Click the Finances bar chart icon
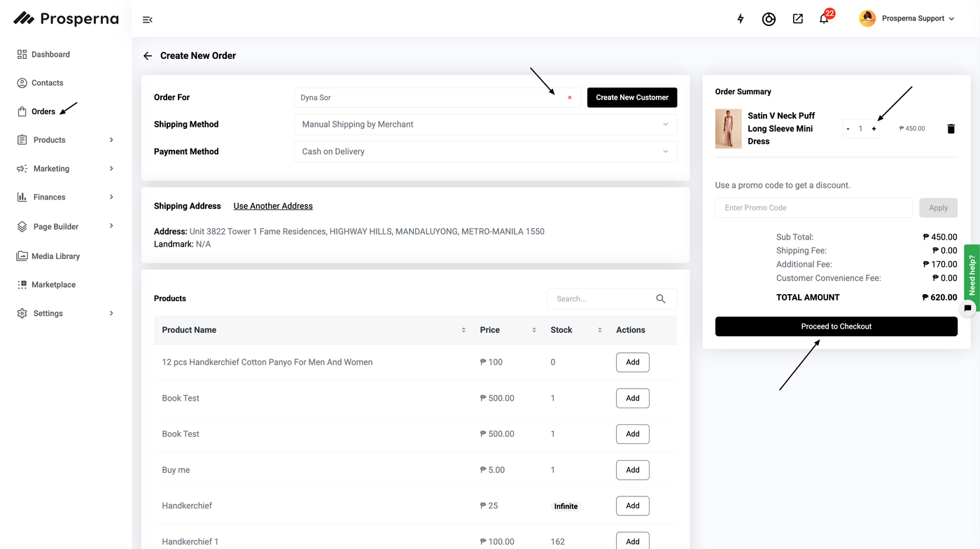The width and height of the screenshot is (980, 549). (x=22, y=197)
